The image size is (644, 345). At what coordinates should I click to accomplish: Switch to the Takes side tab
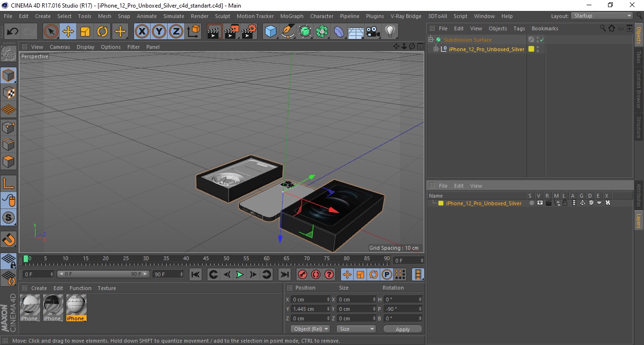pyautogui.click(x=638, y=56)
